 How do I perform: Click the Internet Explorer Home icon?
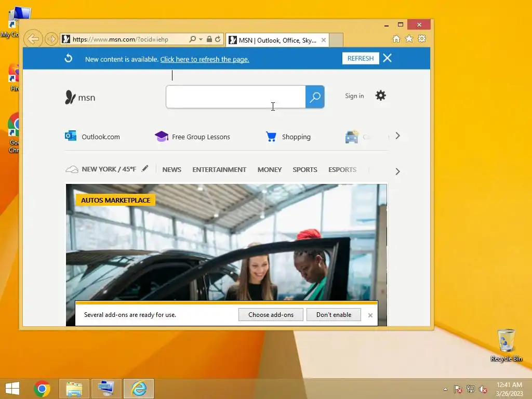pos(396,38)
